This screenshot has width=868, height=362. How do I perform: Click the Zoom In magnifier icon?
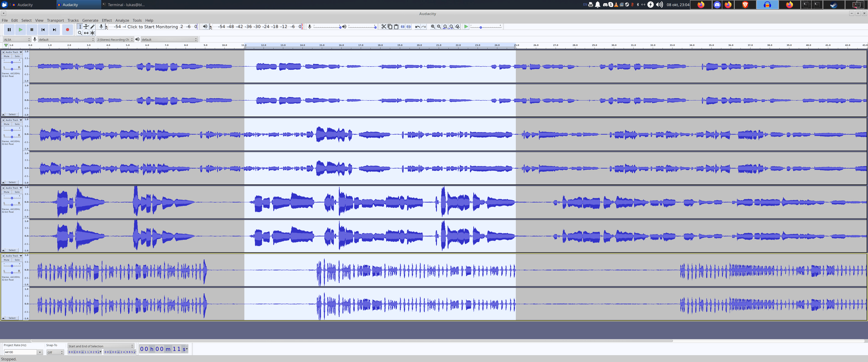click(433, 27)
